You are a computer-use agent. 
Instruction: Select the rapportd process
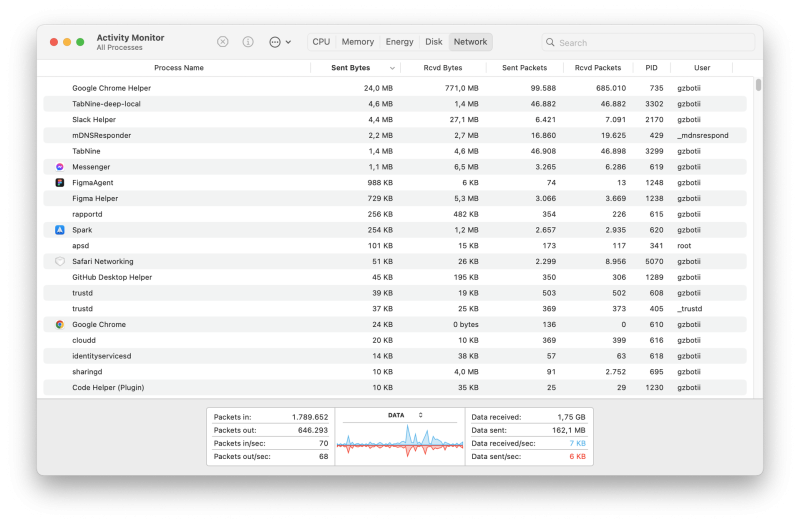[87, 215]
